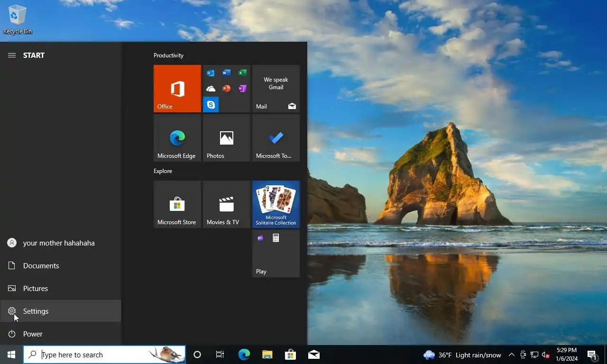The height and width of the screenshot is (364, 607).
Task: Select the Recycle Bin desktop icon
Action: tap(18, 19)
